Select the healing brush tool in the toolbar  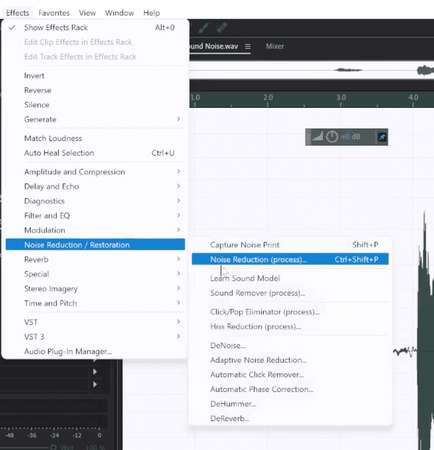tap(221, 28)
